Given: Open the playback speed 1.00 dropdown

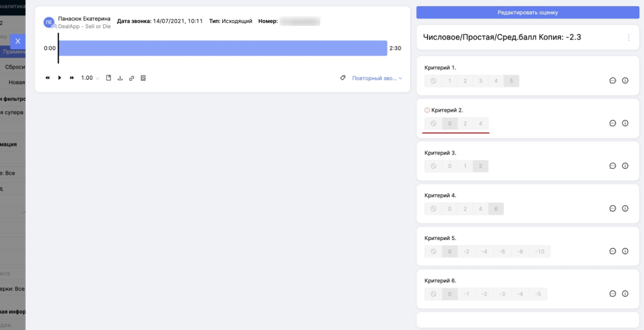Looking at the screenshot, I should pos(90,78).
